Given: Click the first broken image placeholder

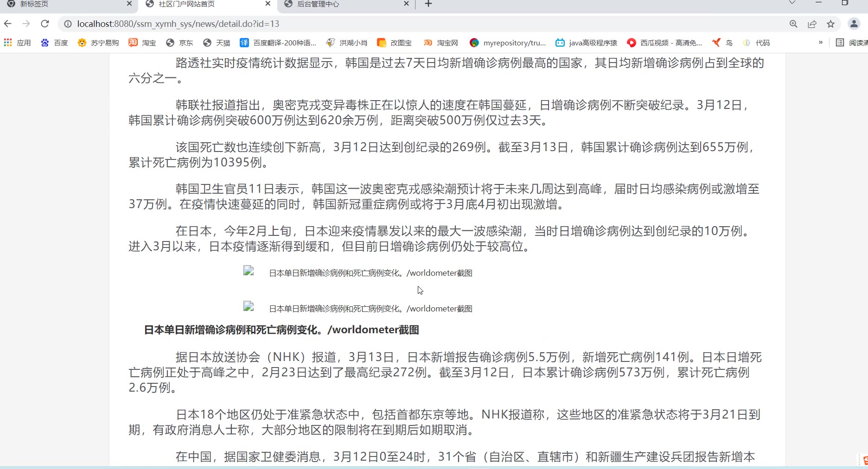Looking at the screenshot, I should [249, 271].
